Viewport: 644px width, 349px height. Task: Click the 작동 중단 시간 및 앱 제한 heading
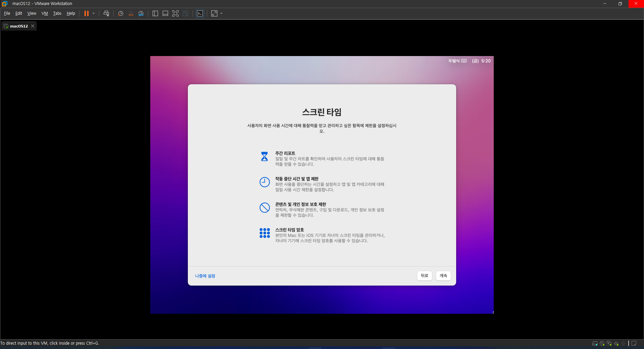coord(297,179)
